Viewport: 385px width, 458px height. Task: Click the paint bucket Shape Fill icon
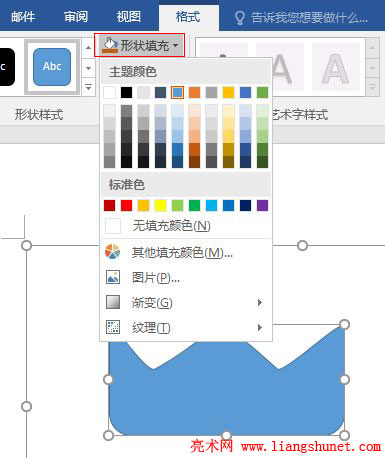[110, 45]
